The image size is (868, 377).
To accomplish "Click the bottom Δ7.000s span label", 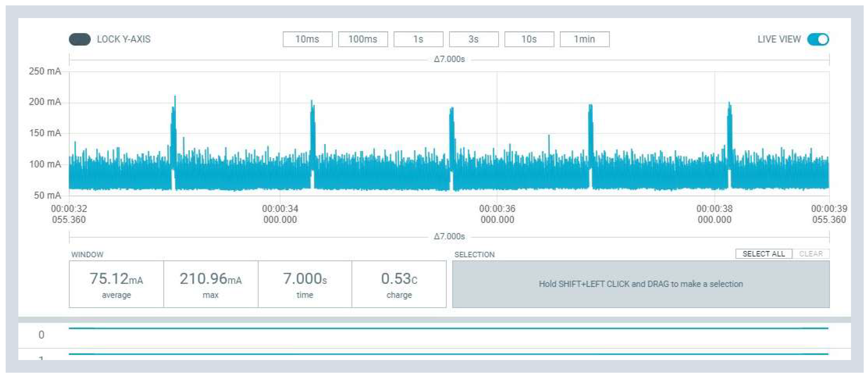I will (449, 237).
